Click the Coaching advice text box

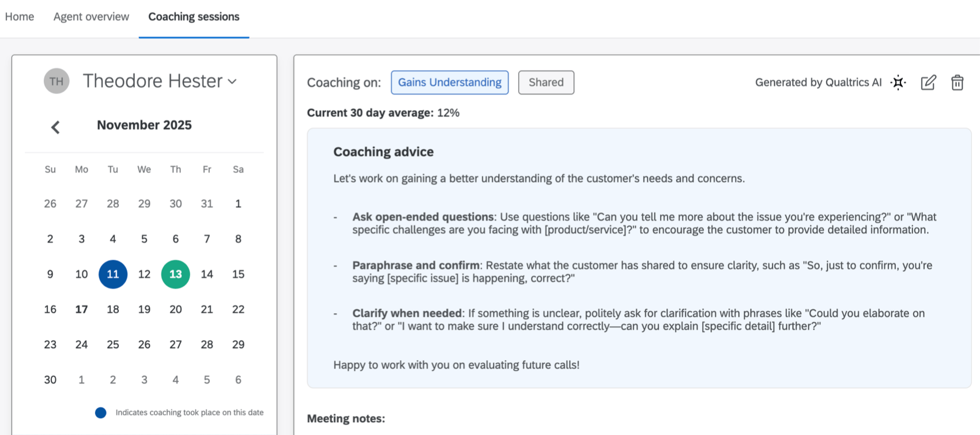pos(639,258)
